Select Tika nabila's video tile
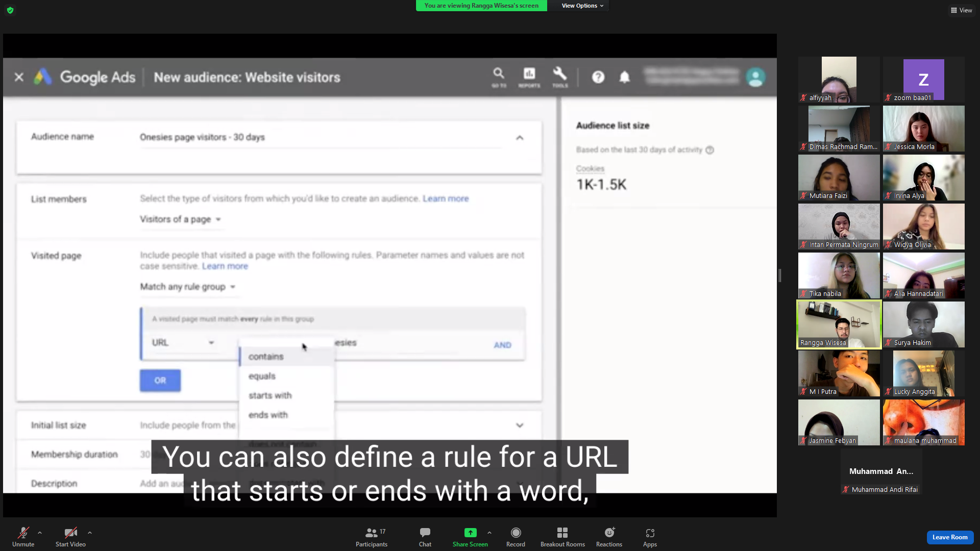 [839, 275]
